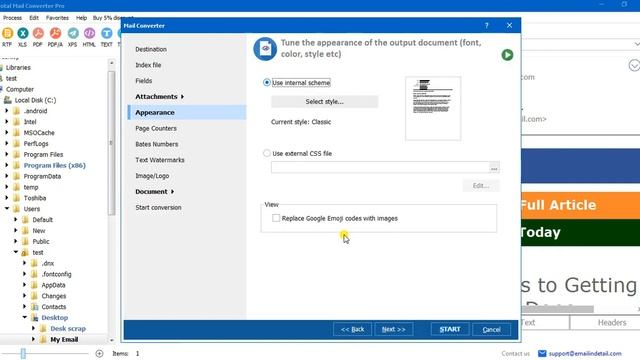Open support@emailindetail.com link
The height and width of the screenshot is (360, 640).
tap(585, 353)
